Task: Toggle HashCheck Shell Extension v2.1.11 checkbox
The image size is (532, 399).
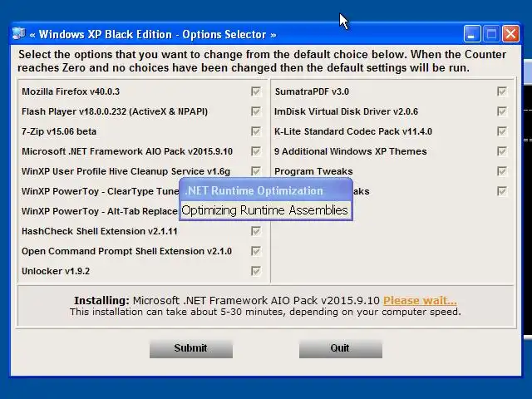Action: (x=256, y=231)
